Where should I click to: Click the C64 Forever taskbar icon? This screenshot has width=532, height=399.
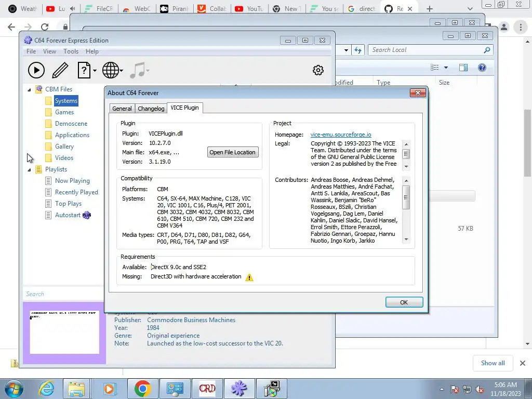click(239, 389)
